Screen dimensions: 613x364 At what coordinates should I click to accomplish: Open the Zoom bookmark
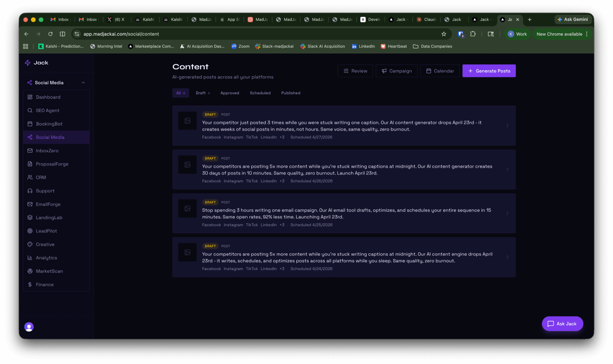pos(240,46)
